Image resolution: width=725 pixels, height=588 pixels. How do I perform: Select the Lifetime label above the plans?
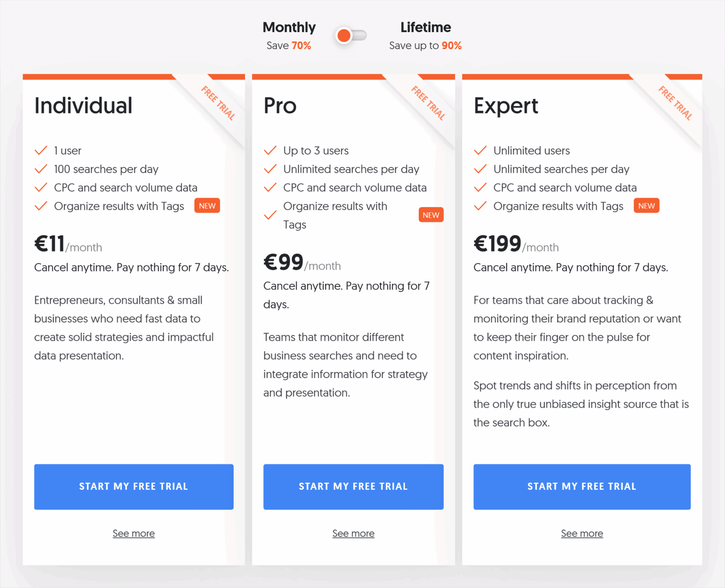point(425,27)
